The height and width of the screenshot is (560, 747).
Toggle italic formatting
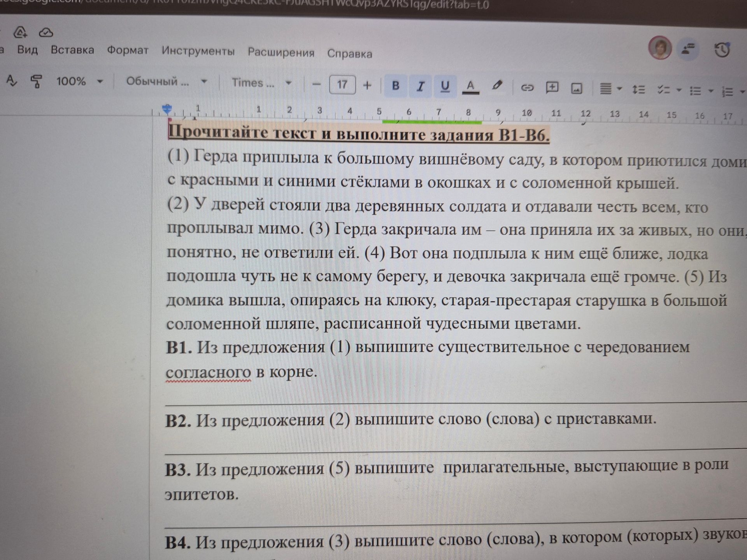[420, 86]
